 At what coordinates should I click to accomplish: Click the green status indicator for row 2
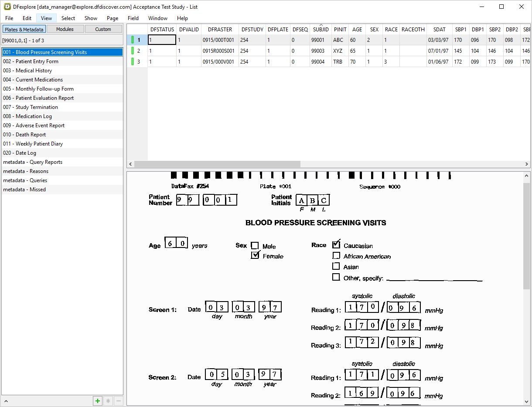[x=133, y=51]
